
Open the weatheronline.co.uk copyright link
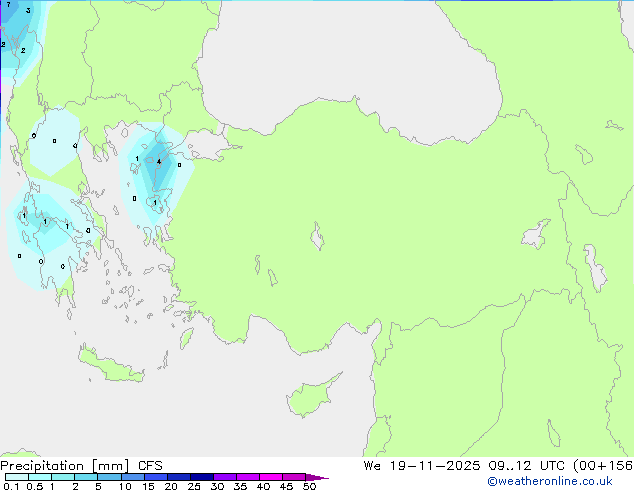click(549, 481)
